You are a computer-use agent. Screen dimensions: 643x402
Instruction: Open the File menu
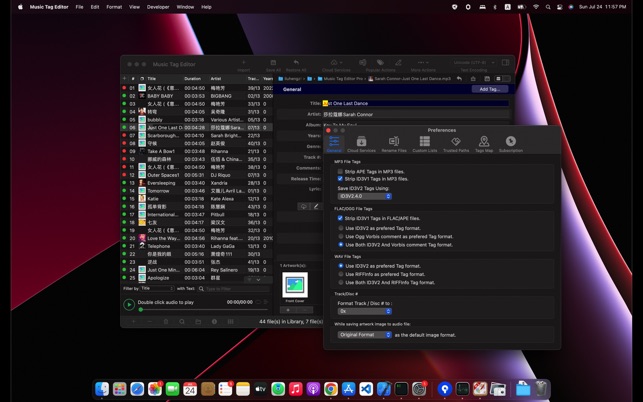[79, 7]
